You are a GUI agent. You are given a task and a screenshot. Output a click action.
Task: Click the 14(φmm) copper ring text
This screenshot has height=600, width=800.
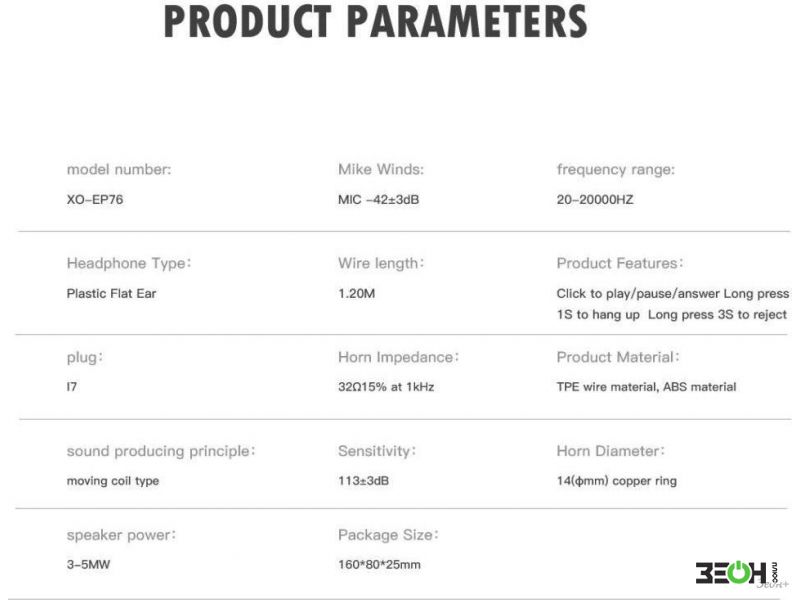[617, 481]
